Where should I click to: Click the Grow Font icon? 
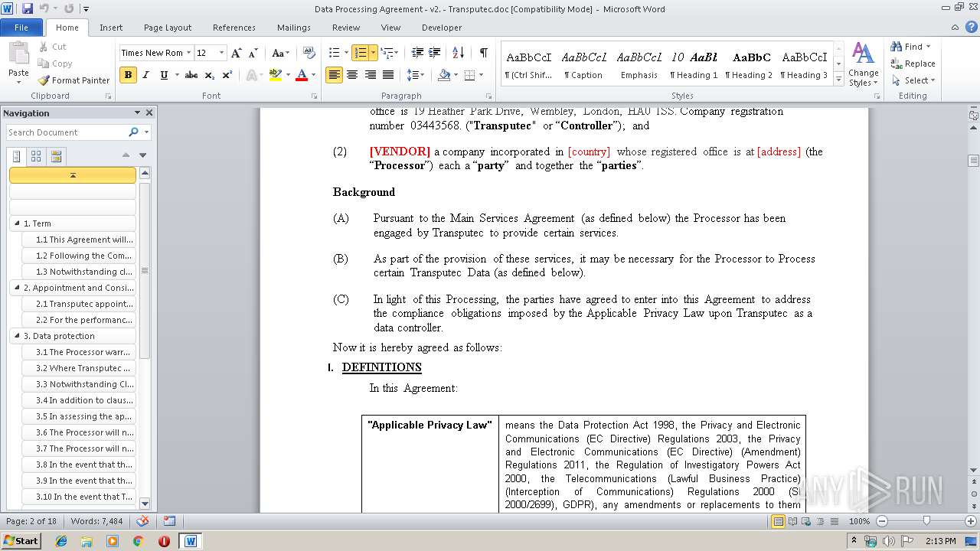pyautogui.click(x=237, y=53)
